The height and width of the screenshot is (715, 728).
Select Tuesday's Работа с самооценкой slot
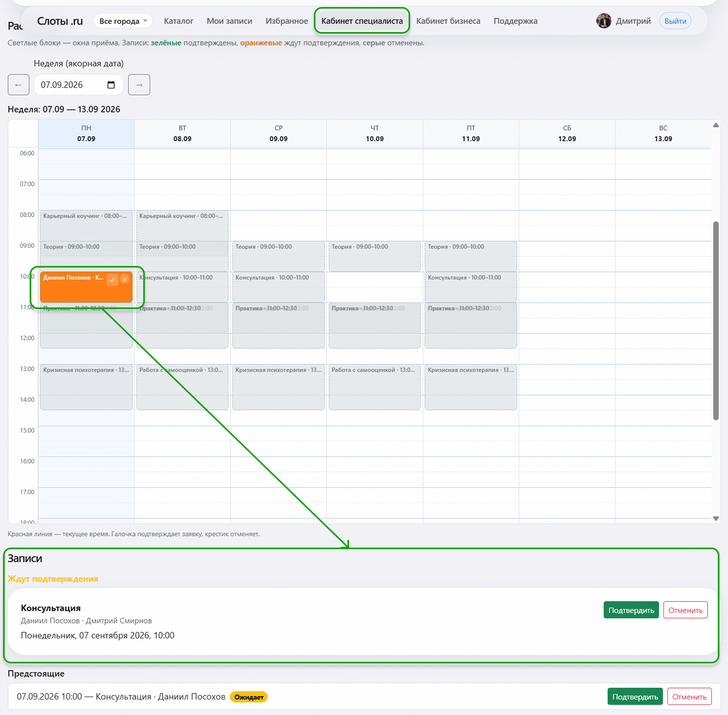pos(182,387)
